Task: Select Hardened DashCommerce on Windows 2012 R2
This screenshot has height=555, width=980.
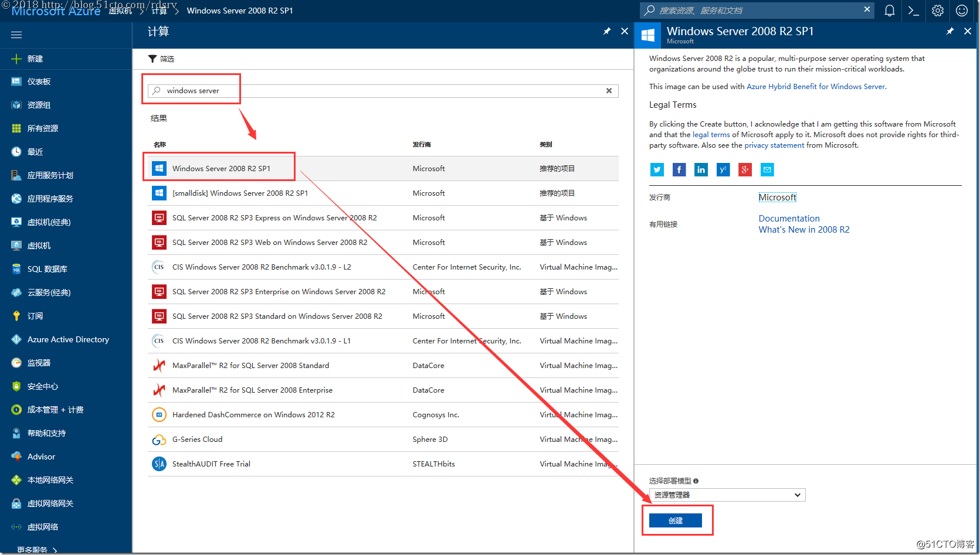Action: tap(383, 415)
